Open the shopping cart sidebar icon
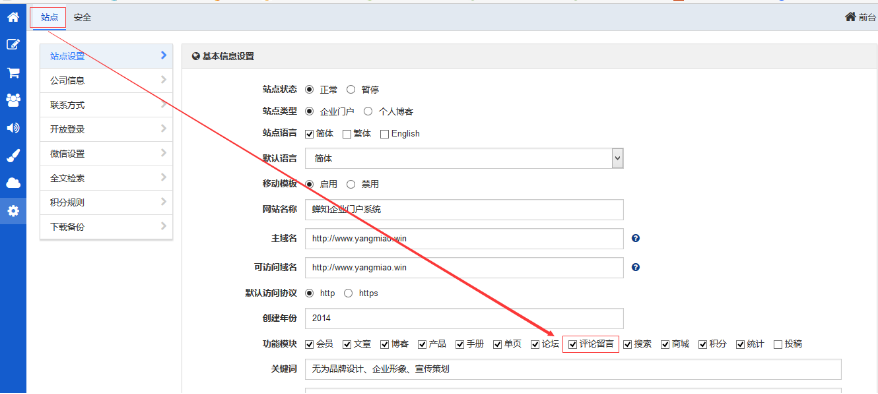 pyautogui.click(x=12, y=73)
